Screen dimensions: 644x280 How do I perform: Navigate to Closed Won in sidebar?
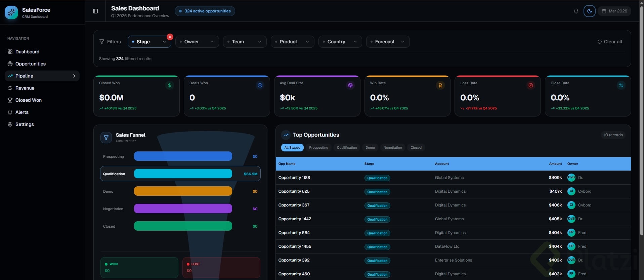42,100
